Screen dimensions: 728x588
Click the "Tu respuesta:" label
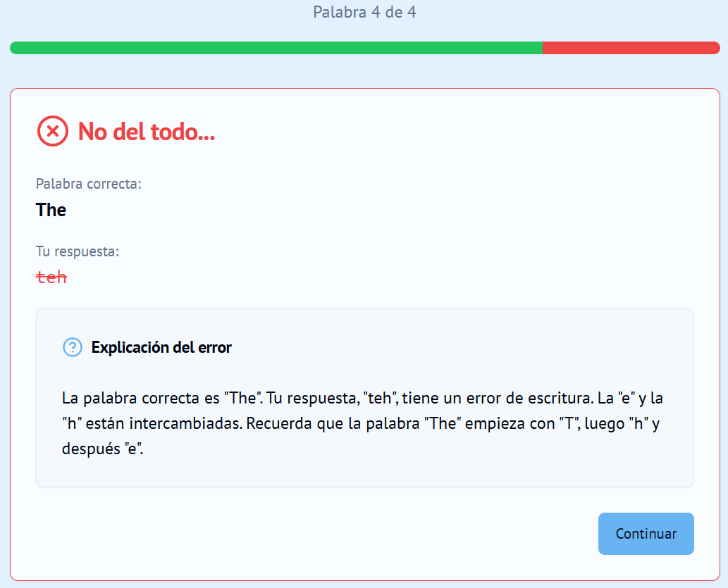click(77, 251)
